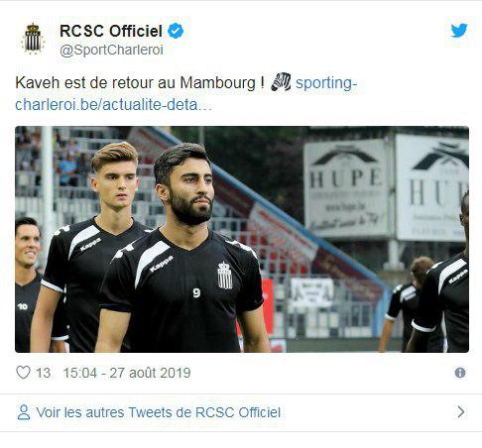Open the charleroi.be/actualite-deta… link line
Screen dimensions: 482x448
pos(113,105)
